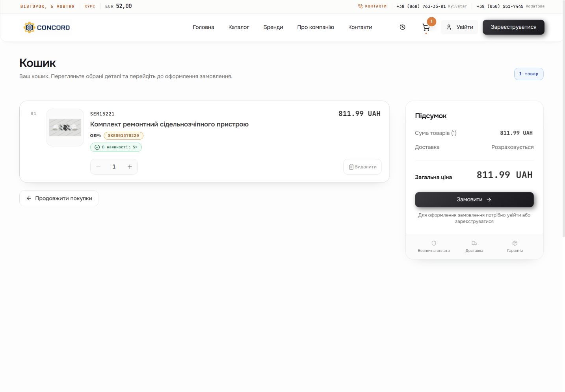
Task: Click the delivery truck icon in summary
Action: pyautogui.click(x=474, y=243)
